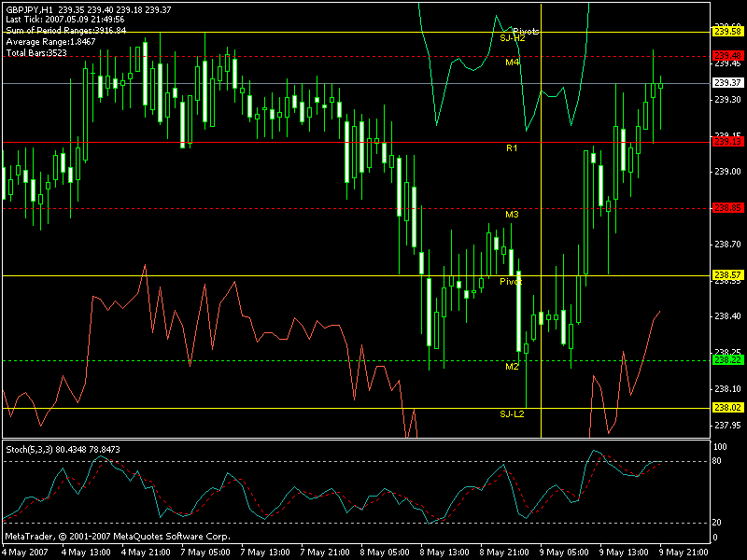Click the Stoch(5,3,3) indicator label

33,450
